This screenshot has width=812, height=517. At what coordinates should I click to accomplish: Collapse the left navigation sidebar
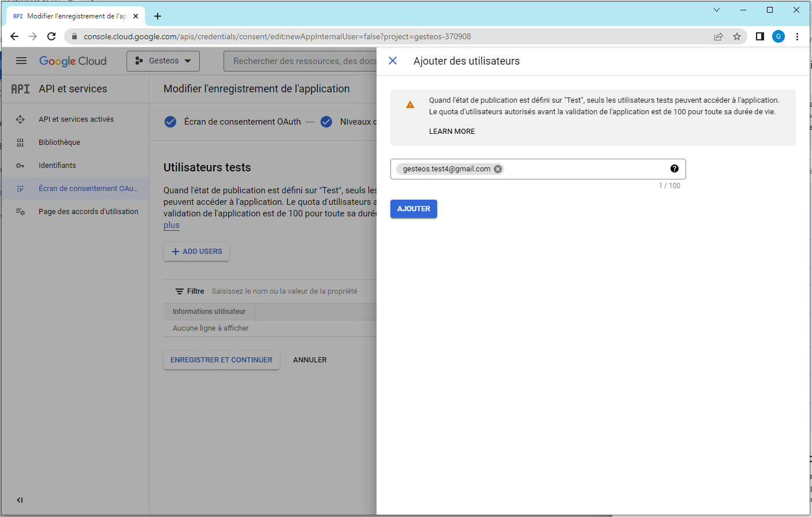20,500
